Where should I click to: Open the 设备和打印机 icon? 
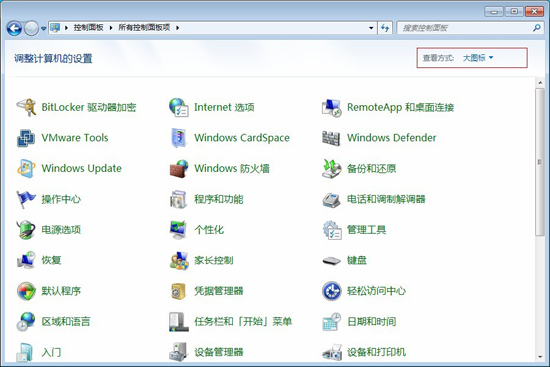click(x=331, y=352)
